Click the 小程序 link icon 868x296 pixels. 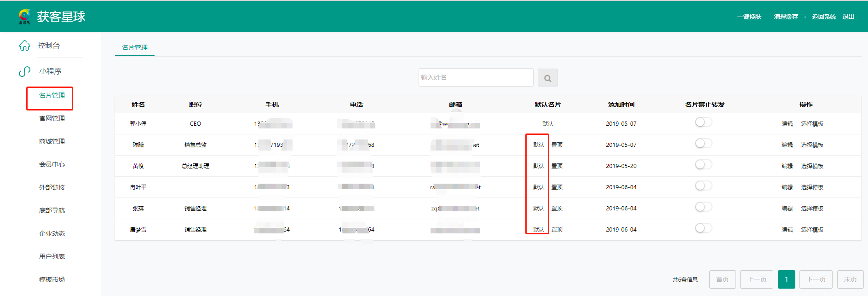pyautogui.click(x=24, y=71)
